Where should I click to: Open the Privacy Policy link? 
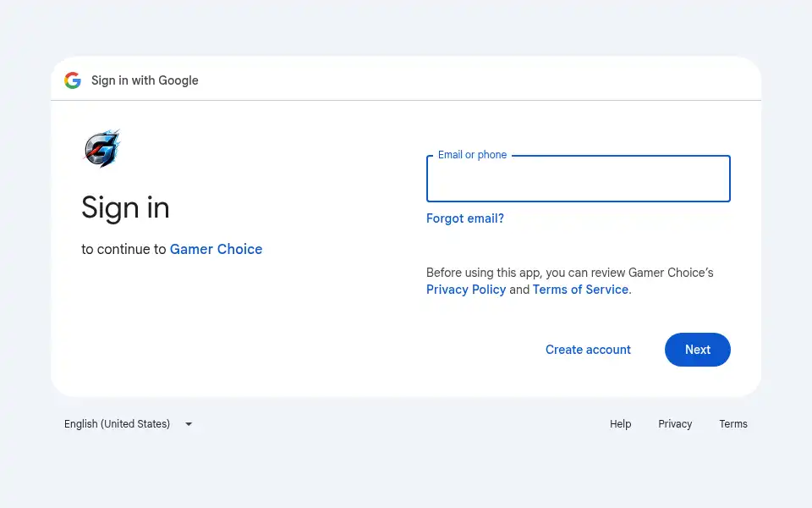[465, 290]
